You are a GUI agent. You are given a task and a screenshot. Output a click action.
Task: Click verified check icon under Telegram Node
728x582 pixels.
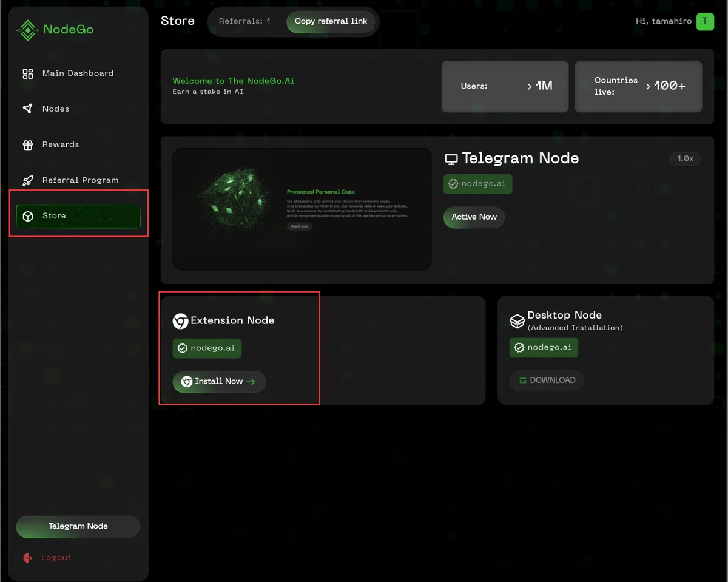click(x=453, y=184)
